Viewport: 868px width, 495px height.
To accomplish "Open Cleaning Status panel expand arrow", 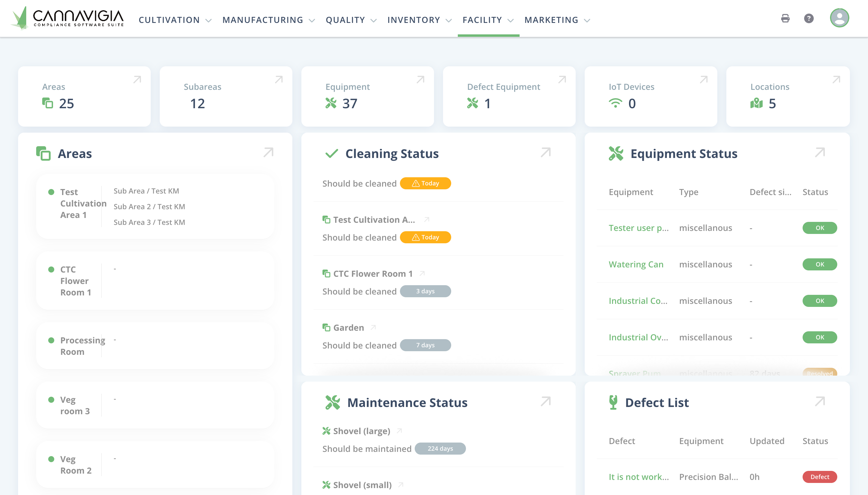I will pyautogui.click(x=546, y=153).
